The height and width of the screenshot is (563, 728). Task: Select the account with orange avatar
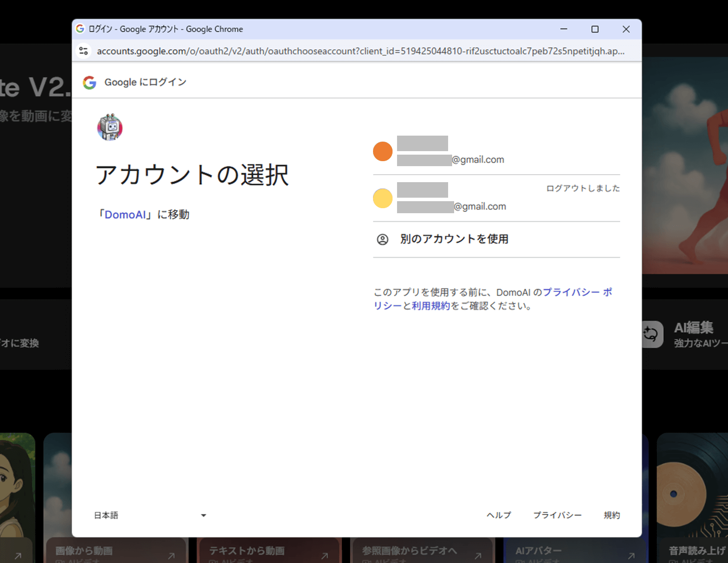(x=496, y=151)
